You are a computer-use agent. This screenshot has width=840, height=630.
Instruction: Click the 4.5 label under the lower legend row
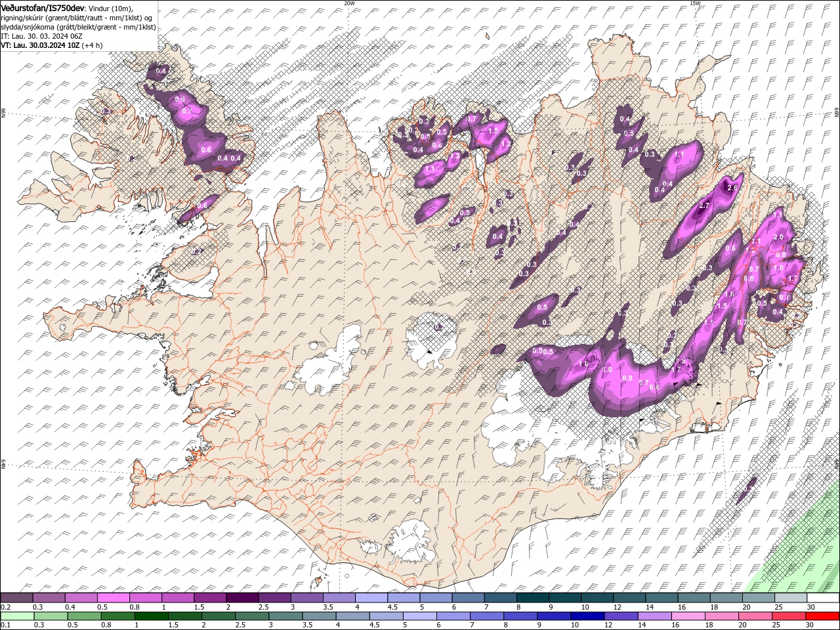374,625
